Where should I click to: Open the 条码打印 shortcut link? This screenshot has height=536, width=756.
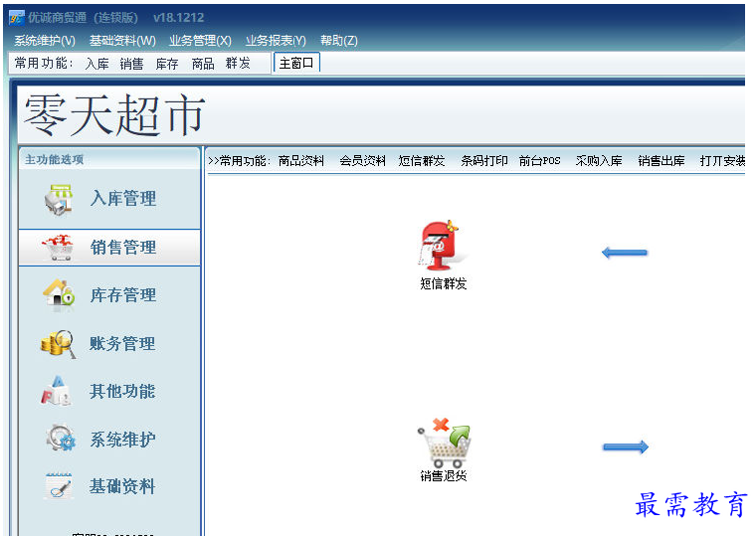(484, 161)
